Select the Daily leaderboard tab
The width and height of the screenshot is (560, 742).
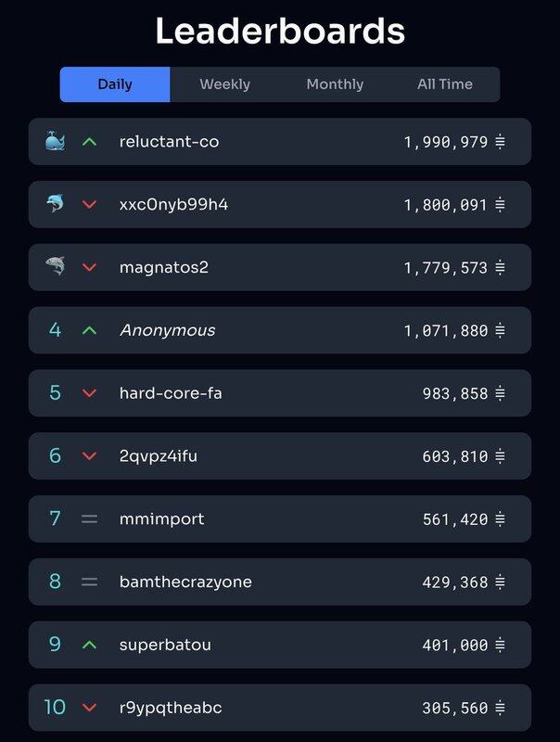(x=115, y=84)
